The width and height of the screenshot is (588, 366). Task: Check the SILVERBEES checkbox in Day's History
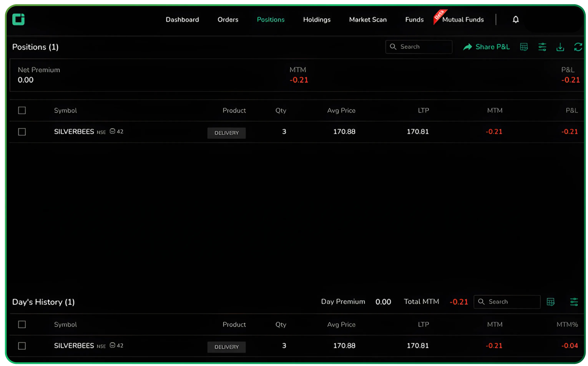pos(22,346)
